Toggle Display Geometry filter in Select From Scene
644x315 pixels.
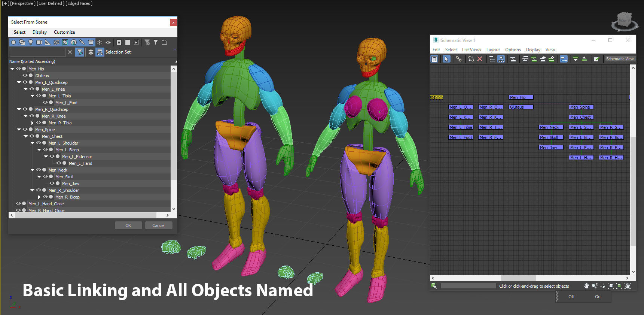click(x=13, y=42)
